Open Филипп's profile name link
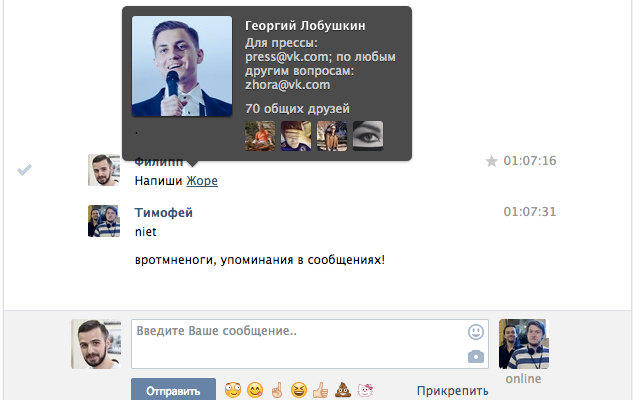 [x=159, y=162]
